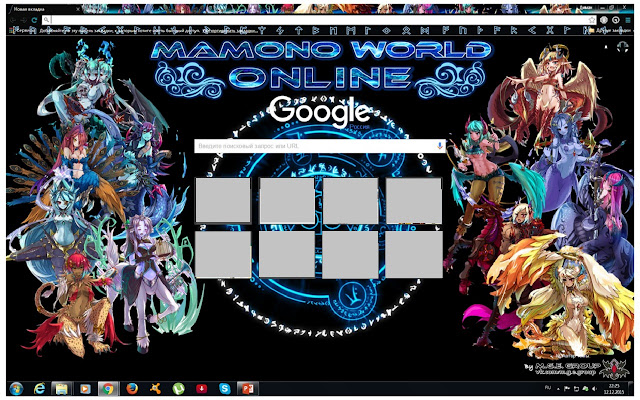Start voice search with the microphone icon
This screenshot has width=640, height=400.
[440, 146]
